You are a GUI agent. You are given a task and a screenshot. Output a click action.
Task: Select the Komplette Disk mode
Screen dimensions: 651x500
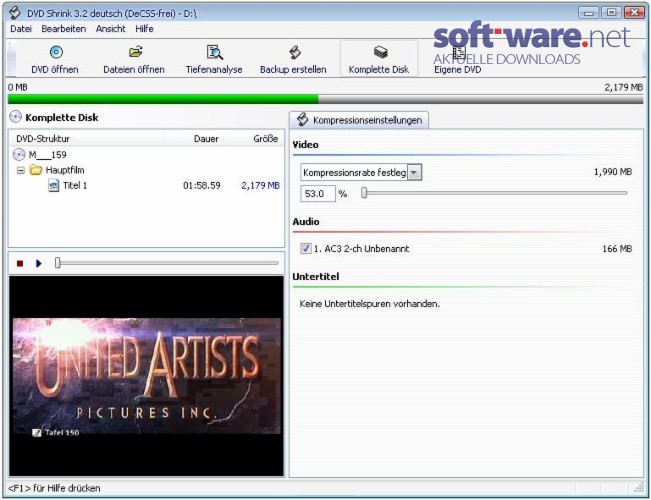379,59
